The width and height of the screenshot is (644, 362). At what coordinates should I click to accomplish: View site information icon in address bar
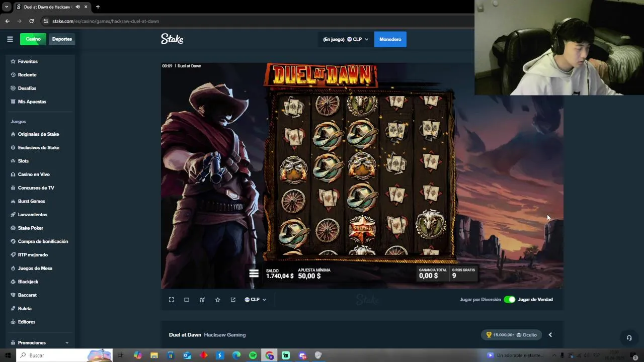(46, 21)
